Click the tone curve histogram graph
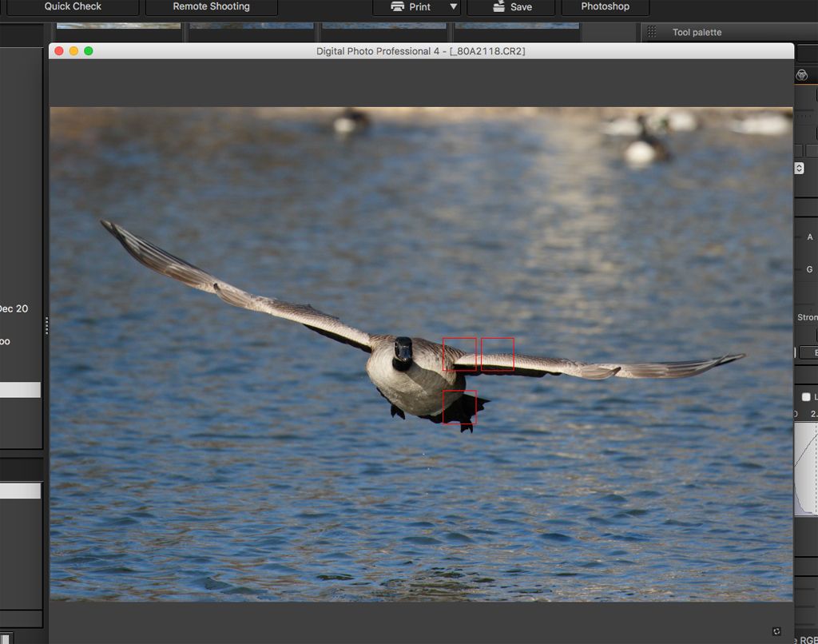Viewport: 818px width, 644px height. [806, 469]
